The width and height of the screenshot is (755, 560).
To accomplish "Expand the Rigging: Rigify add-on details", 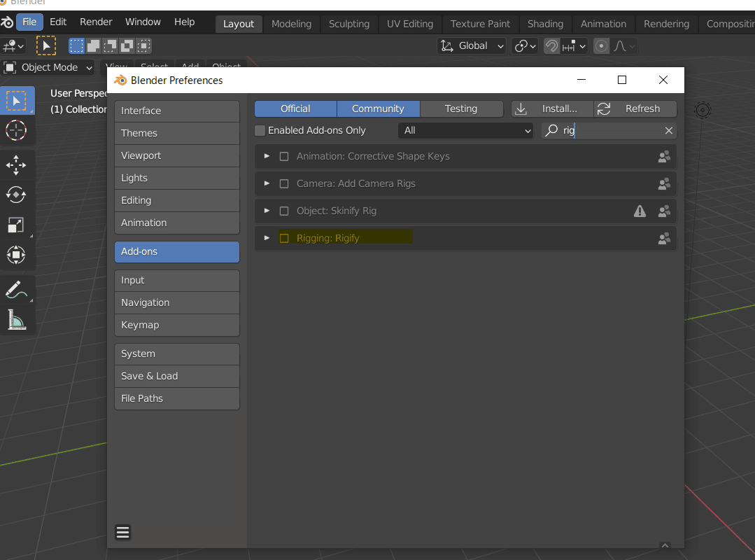I will click(267, 238).
